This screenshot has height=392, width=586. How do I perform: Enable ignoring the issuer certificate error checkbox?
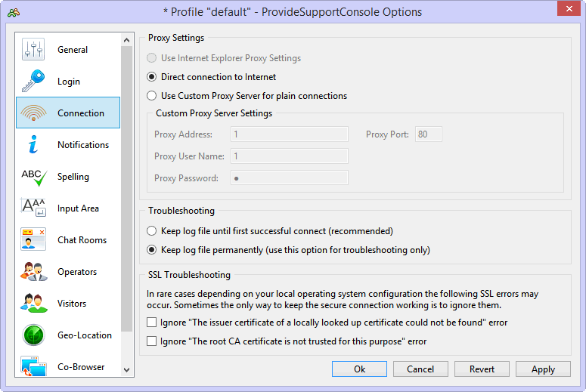[151, 323]
